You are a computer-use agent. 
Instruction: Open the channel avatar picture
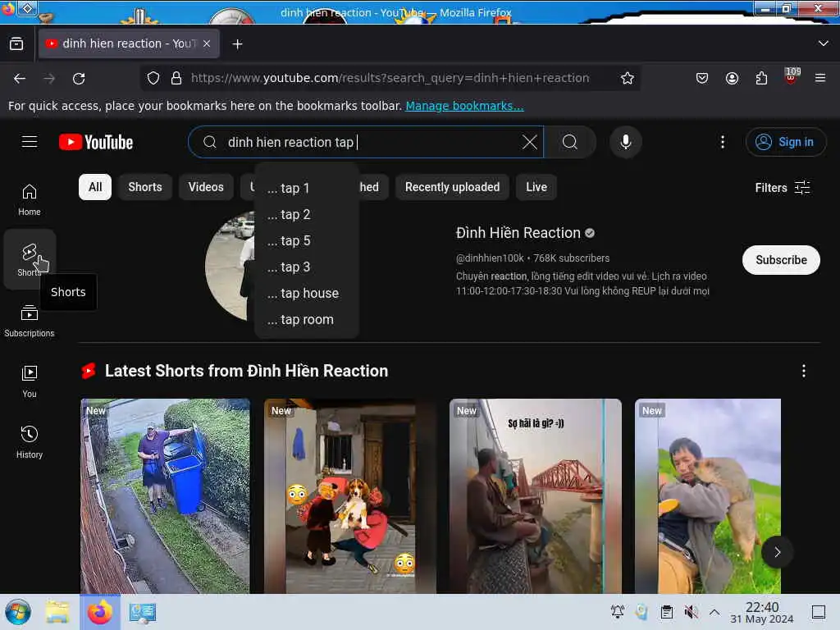tap(230, 267)
